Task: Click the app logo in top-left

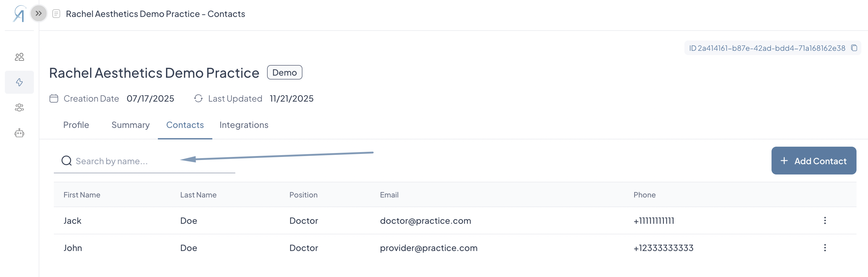Action: pyautogui.click(x=19, y=14)
